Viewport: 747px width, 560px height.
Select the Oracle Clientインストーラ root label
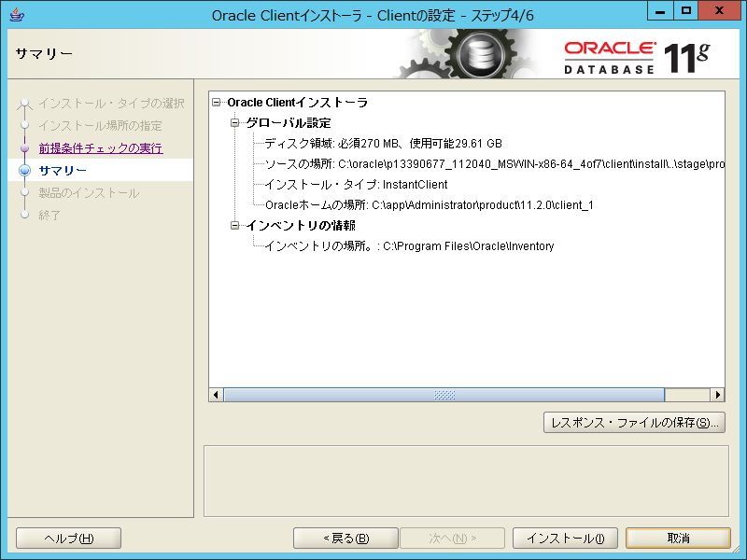point(297,103)
